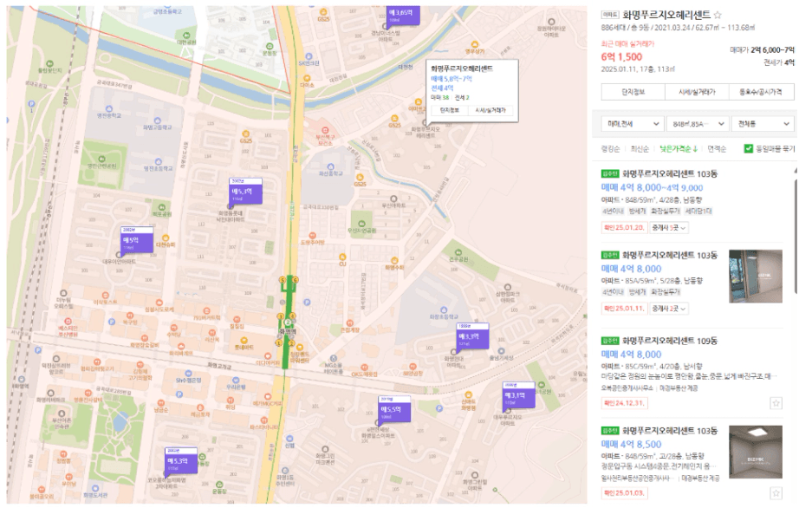812x508 pixels.
Task: Click the 우신아파트 apartment pin
Action: (x=393, y=199)
